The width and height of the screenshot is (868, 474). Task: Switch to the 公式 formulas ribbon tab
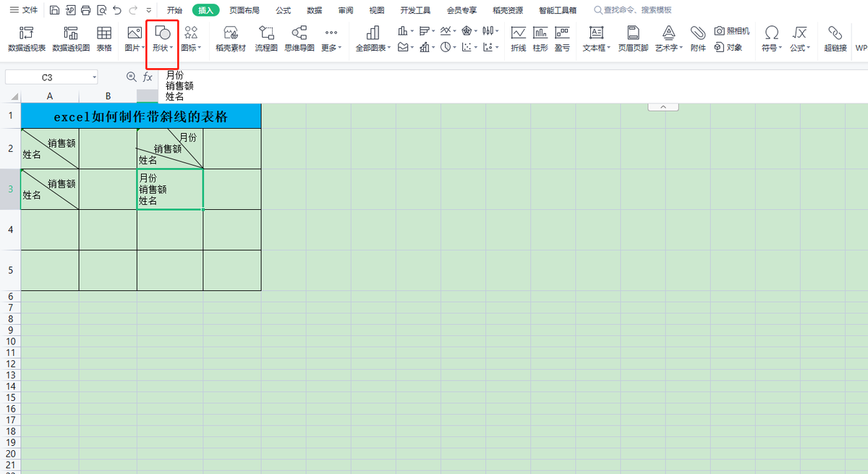tap(284, 10)
